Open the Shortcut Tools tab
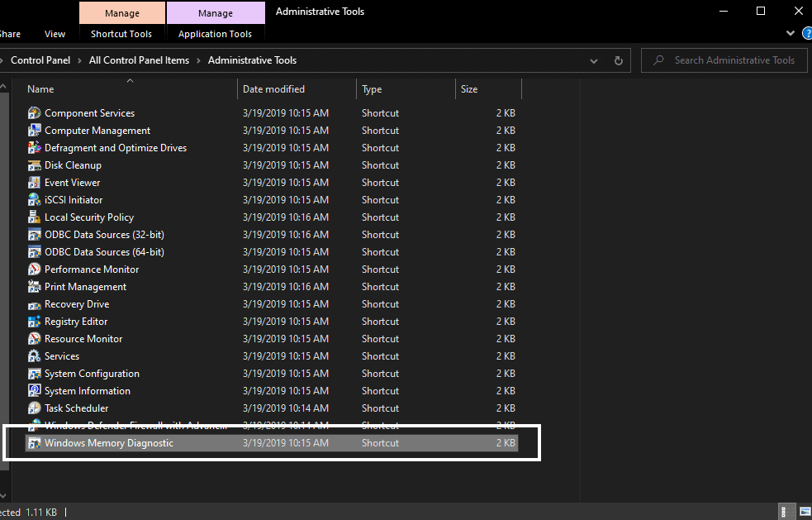Screen dimensions: 812x520 [121, 34]
